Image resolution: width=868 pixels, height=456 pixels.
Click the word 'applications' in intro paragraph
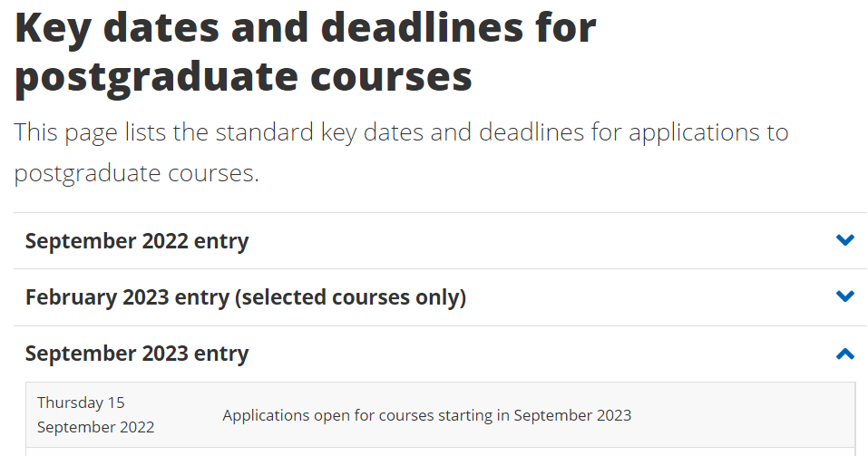(694, 133)
